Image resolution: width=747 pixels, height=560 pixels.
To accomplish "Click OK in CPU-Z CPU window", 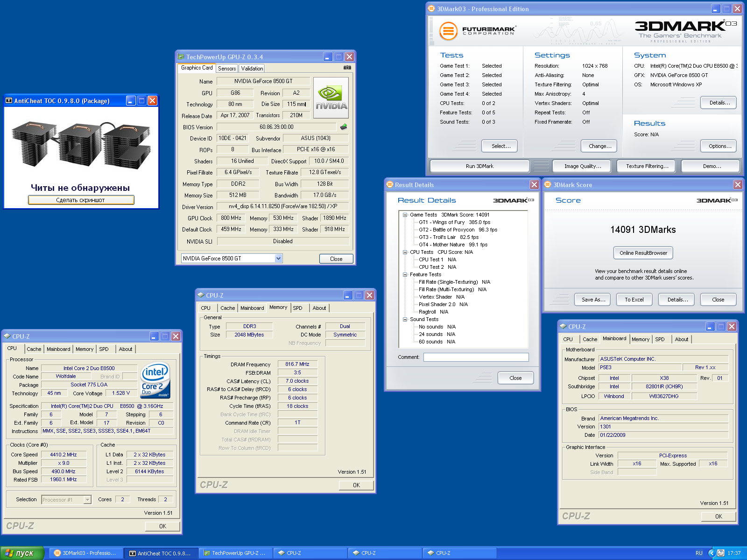I will click(162, 526).
